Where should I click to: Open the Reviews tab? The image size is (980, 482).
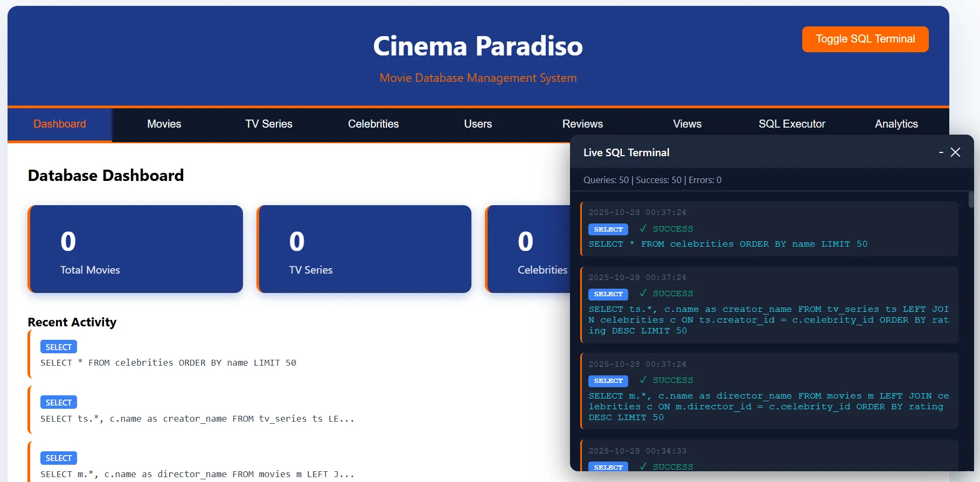(x=582, y=124)
